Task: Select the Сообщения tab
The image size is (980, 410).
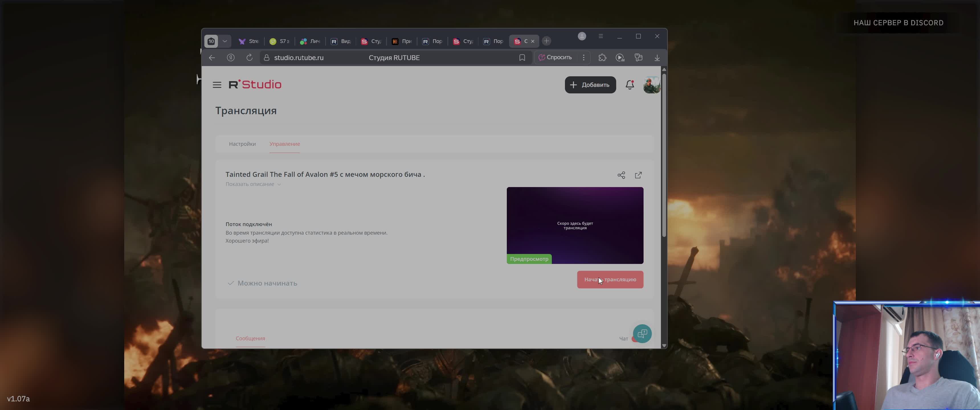Action: coord(250,339)
